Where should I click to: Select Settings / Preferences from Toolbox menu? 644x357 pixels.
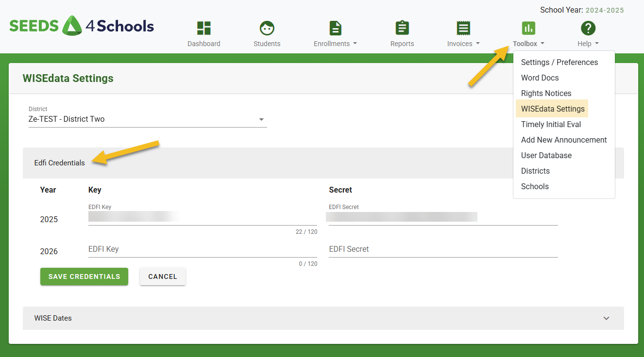pos(559,62)
